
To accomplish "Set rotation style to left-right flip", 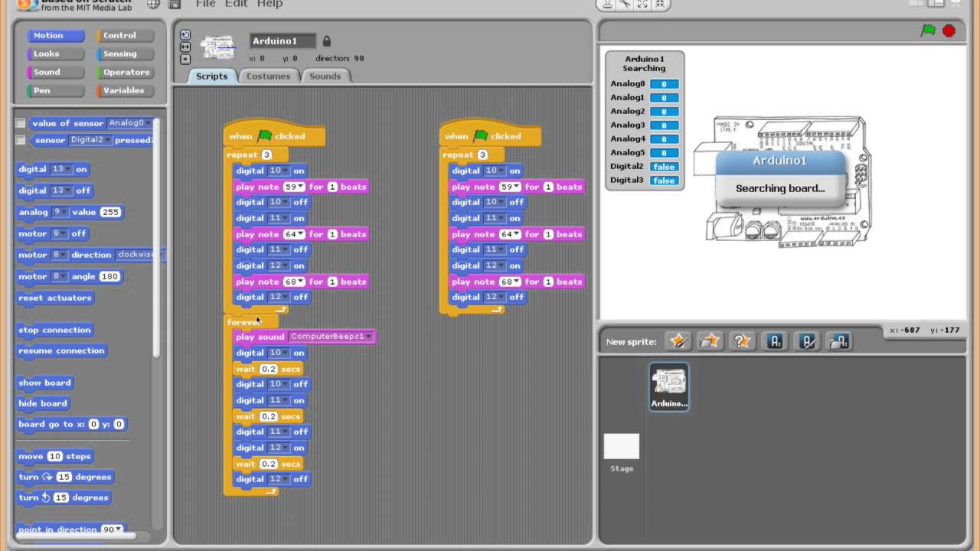I will (x=185, y=47).
